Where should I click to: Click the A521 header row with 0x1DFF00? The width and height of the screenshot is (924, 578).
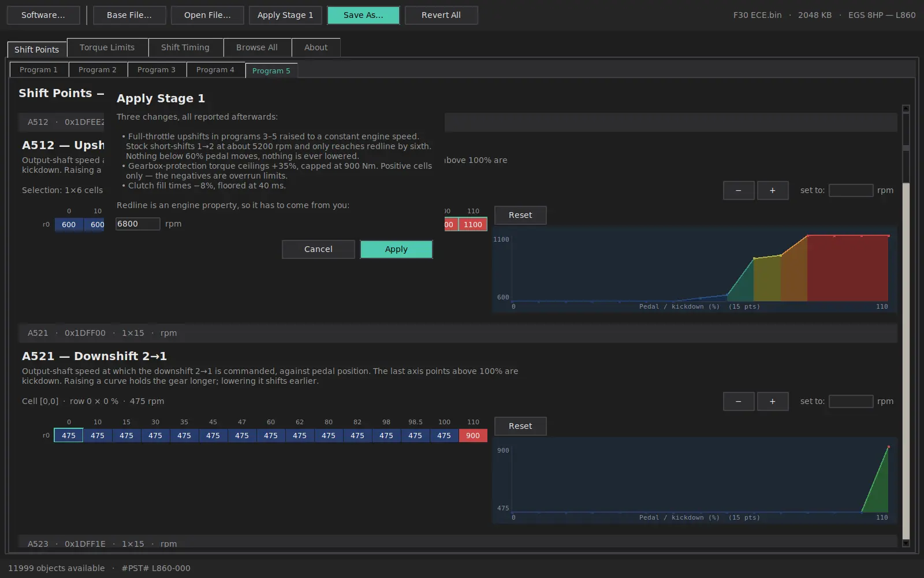coord(457,333)
